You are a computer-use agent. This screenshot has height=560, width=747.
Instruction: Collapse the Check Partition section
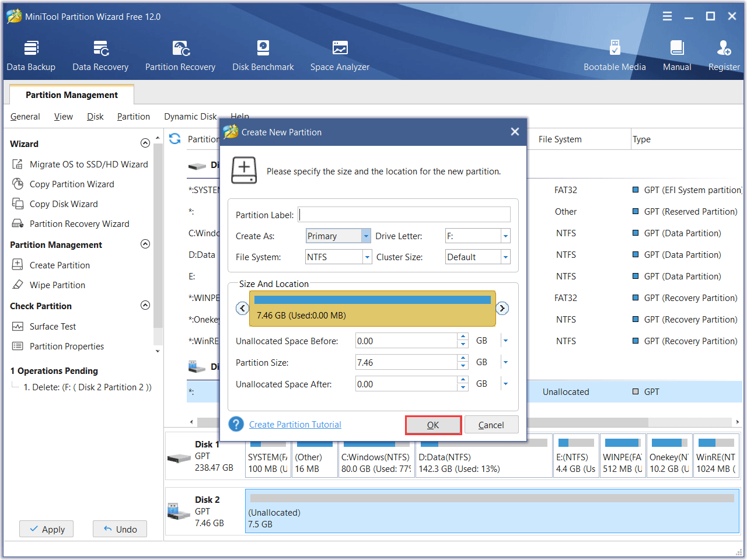pos(145,306)
